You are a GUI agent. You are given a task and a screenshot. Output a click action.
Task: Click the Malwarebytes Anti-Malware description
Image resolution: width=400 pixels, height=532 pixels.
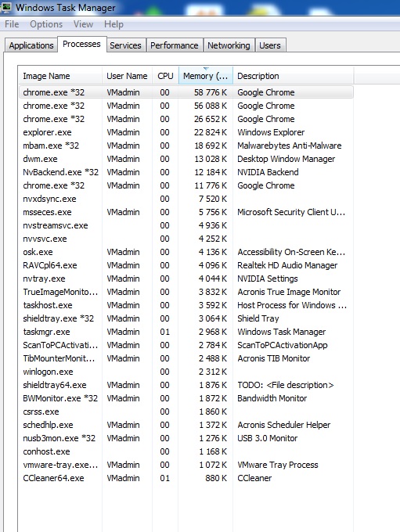pos(290,146)
